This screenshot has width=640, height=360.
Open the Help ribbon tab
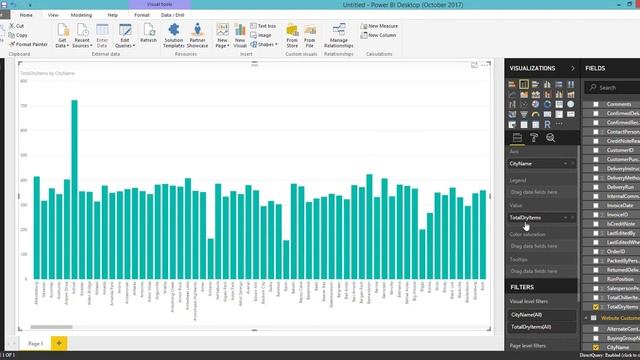coord(113,15)
